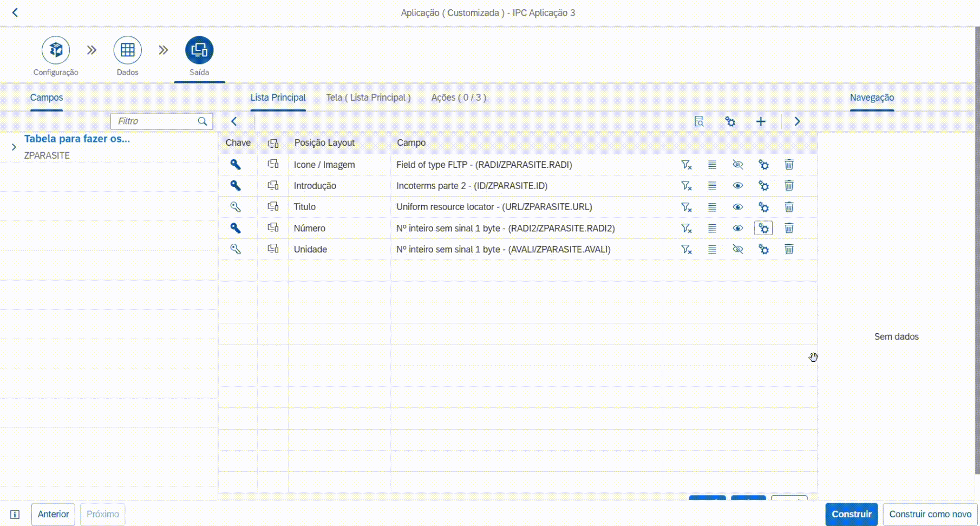
Task: Expand the Tabela para fazer os... tree node
Action: tap(14, 147)
